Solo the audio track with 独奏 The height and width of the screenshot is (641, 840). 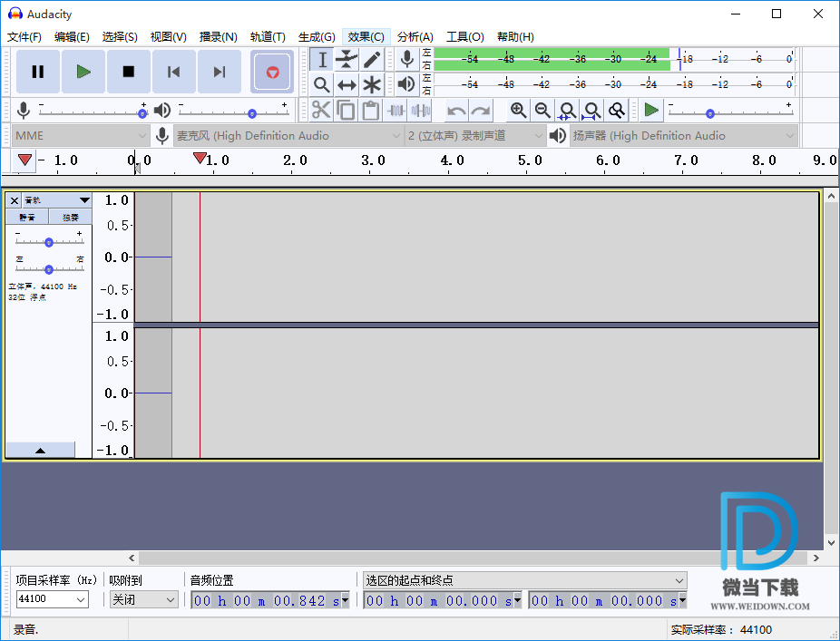coord(70,218)
